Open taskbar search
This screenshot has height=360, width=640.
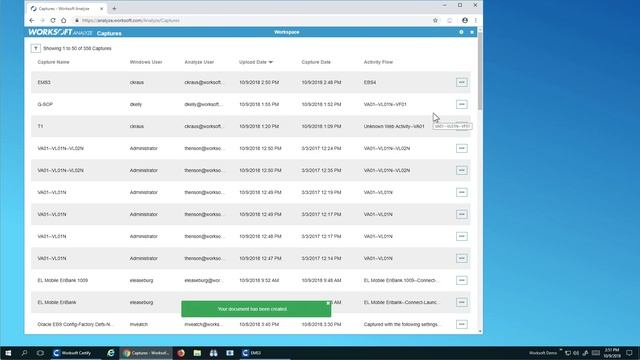tap(24, 353)
